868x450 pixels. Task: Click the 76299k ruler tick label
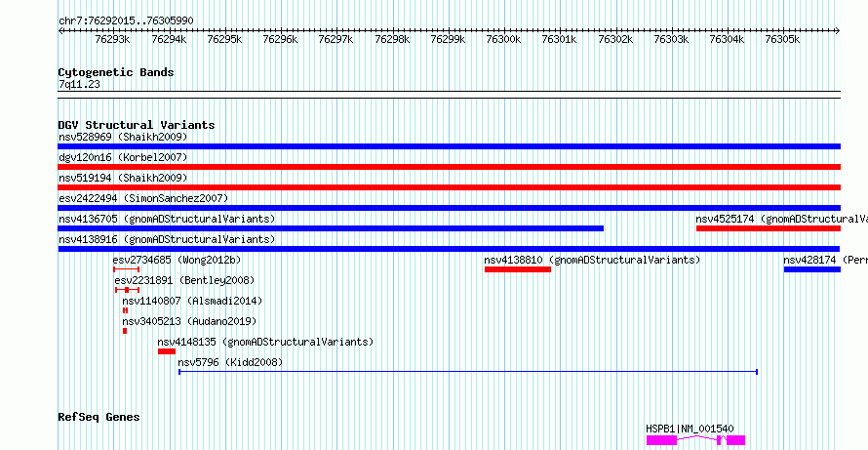(448, 39)
